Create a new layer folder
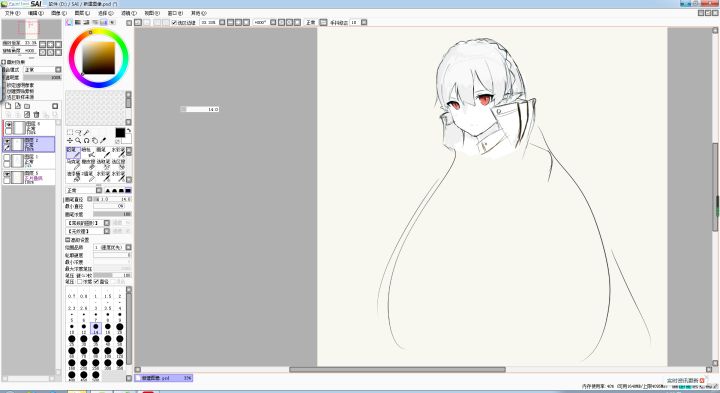The width and height of the screenshot is (720, 393). click(x=27, y=106)
